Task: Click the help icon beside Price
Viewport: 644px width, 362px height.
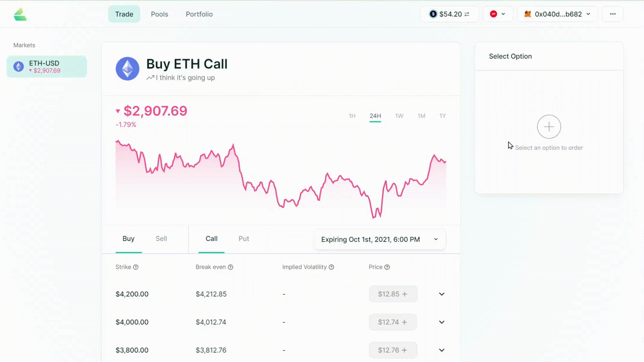Action: click(387, 267)
